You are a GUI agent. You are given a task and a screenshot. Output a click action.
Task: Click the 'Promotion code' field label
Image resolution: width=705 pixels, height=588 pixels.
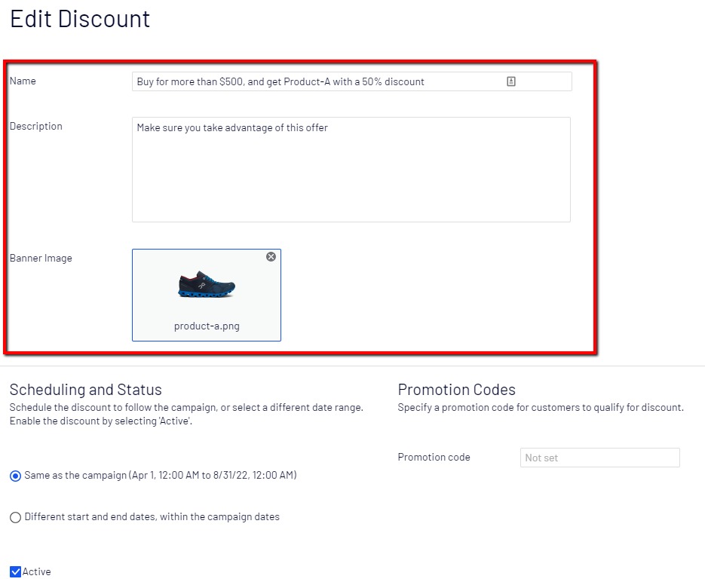tap(434, 458)
